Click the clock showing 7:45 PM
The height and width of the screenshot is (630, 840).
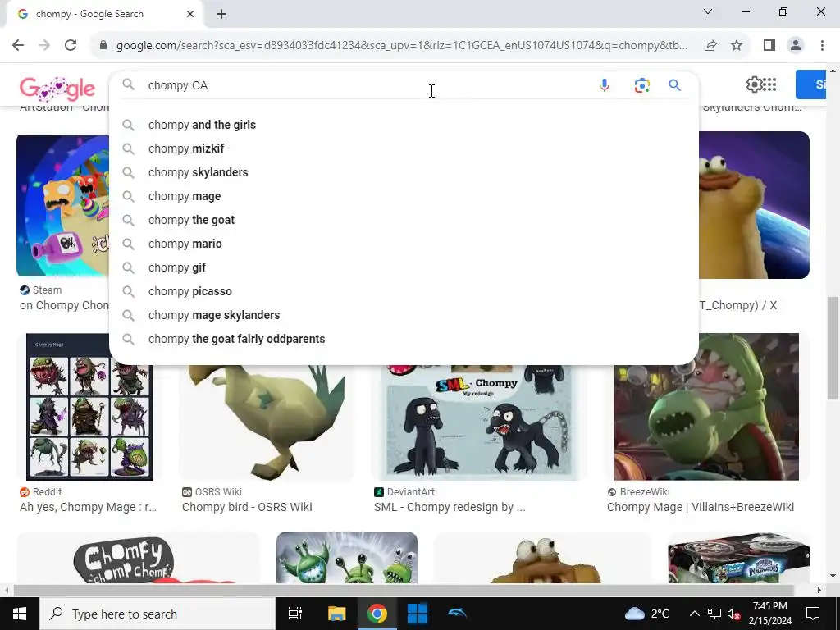[x=769, y=606]
